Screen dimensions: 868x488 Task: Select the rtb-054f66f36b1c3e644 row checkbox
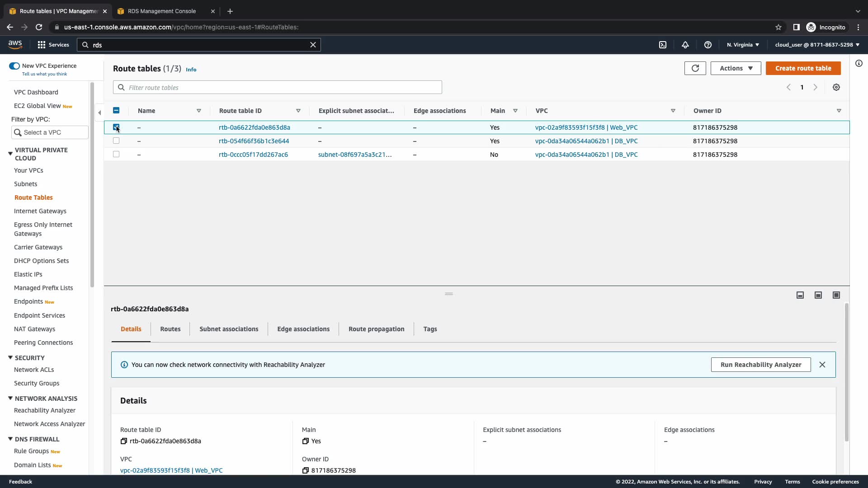tap(116, 141)
